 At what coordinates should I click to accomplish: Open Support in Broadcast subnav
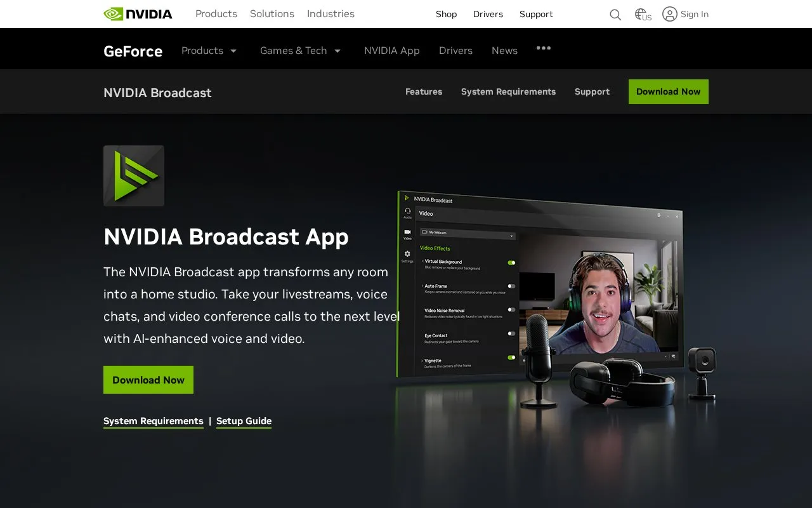tap(592, 91)
